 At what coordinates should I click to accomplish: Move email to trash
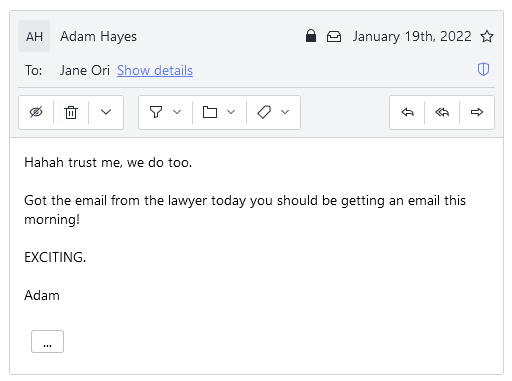(x=71, y=112)
